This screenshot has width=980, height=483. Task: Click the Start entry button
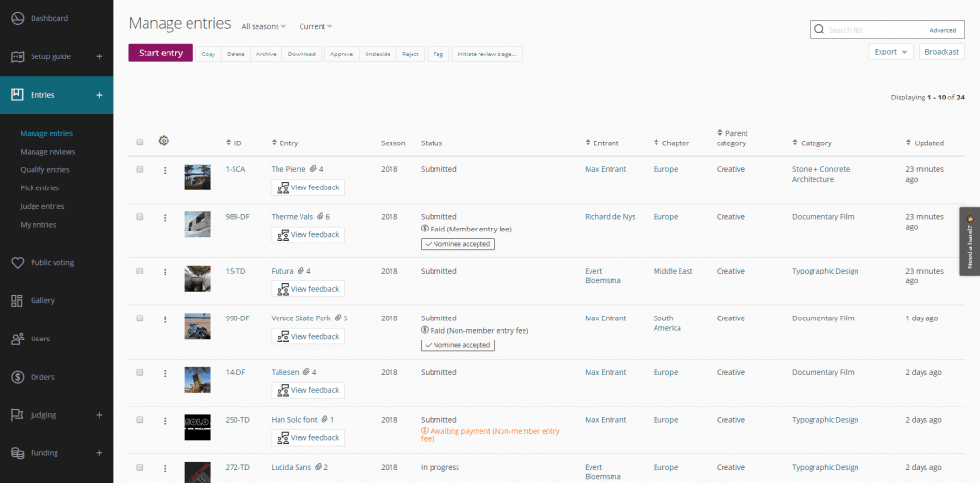click(161, 54)
